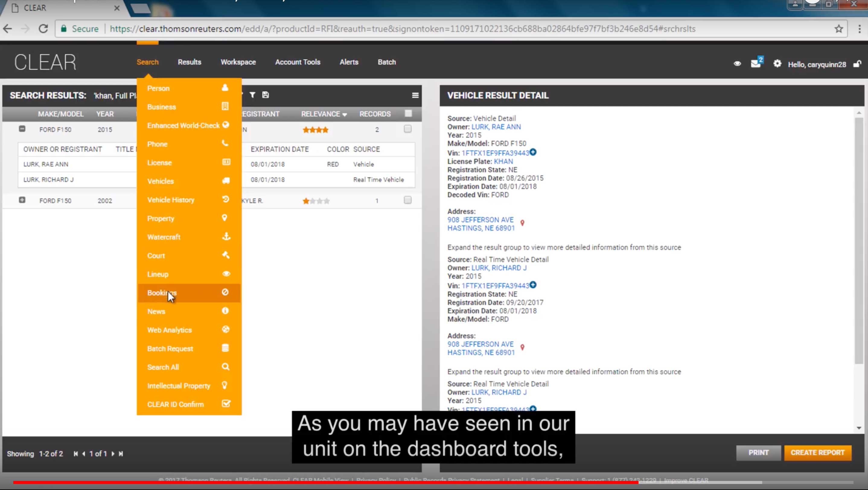Image resolution: width=868 pixels, height=490 pixels.
Task: Open owner link LURK, RAE ANN
Action: [x=496, y=127]
